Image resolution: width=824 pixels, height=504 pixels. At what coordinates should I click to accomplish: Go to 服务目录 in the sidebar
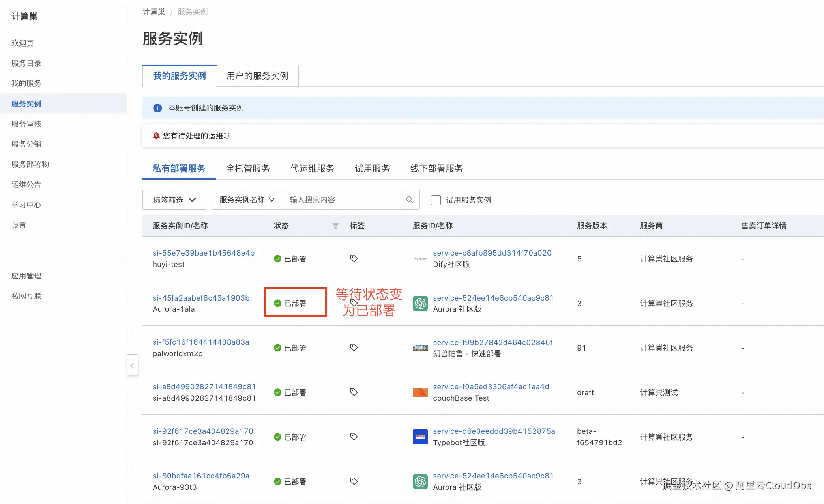26,63
